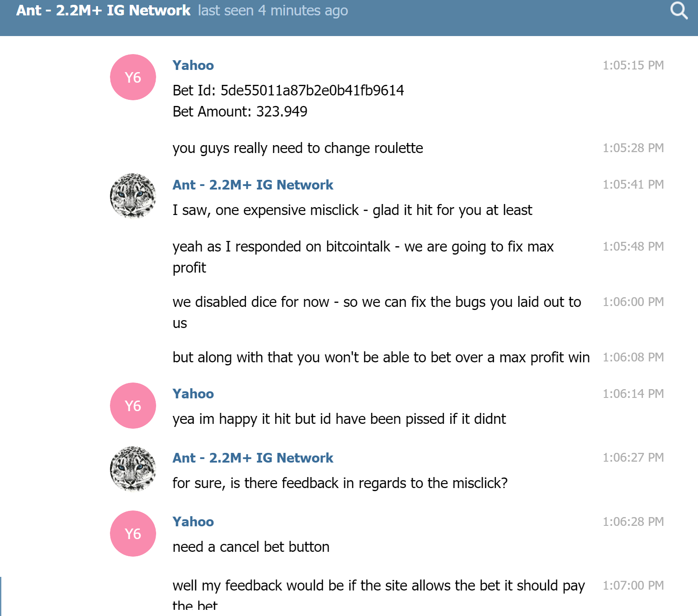Click the last seen 4 minutes ago status
698x616 pixels.
click(273, 11)
